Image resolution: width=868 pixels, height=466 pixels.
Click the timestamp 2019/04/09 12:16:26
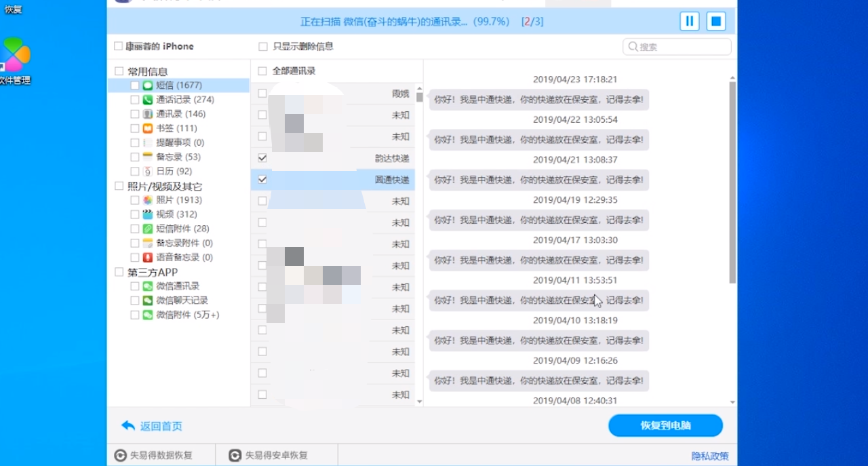pyautogui.click(x=575, y=360)
